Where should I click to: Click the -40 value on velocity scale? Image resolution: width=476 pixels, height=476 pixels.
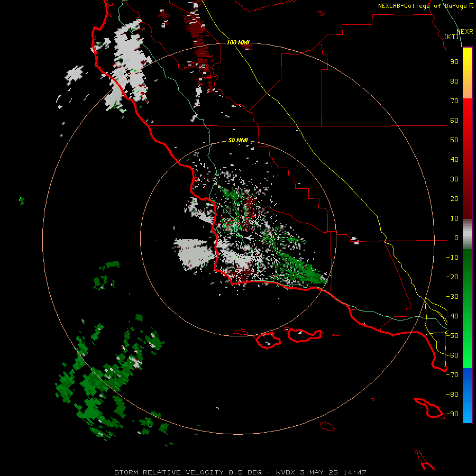pyautogui.click(x=452, y=316)
